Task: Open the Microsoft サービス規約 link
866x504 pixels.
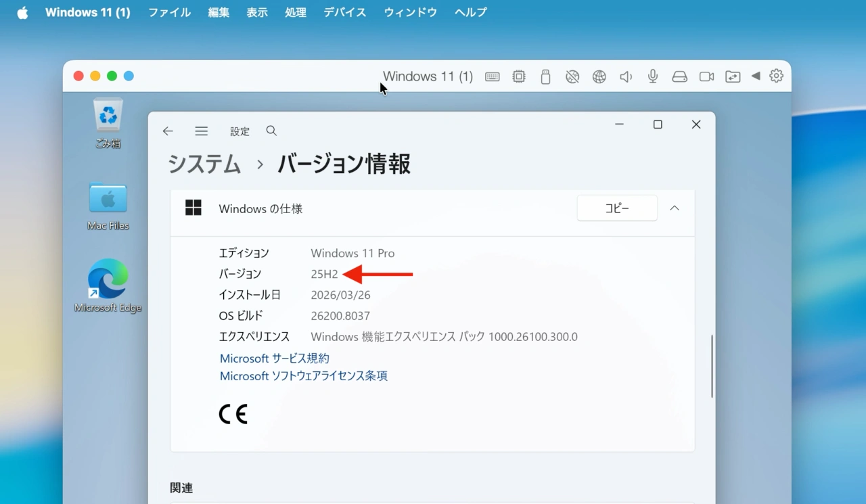Action: [x=274, y=358]
